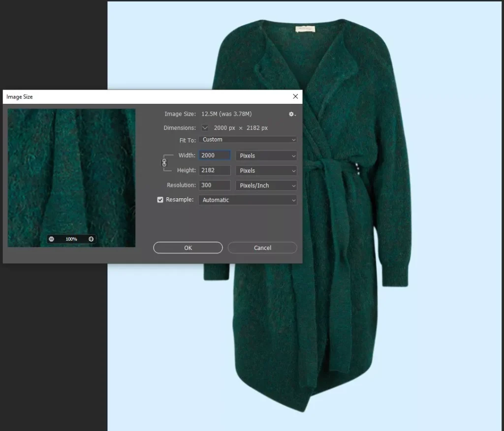The height and width of the screenshot is (431, 504).
Task: Expand the Dimensions unit chevron
Action: [x=205, y=128]
